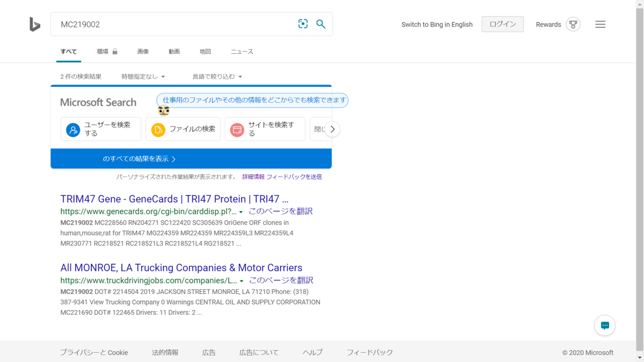
Task: Switch to the 地図 tab
Action: click(205, 51)
